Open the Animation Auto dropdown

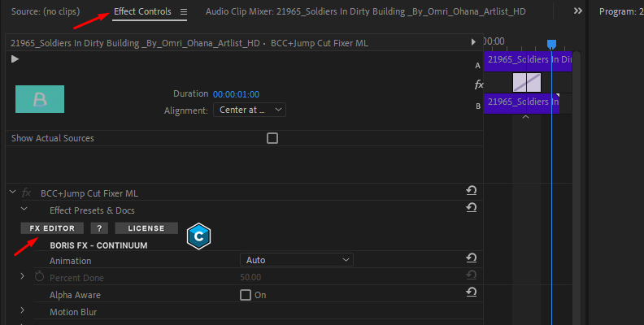pos(297,260)
